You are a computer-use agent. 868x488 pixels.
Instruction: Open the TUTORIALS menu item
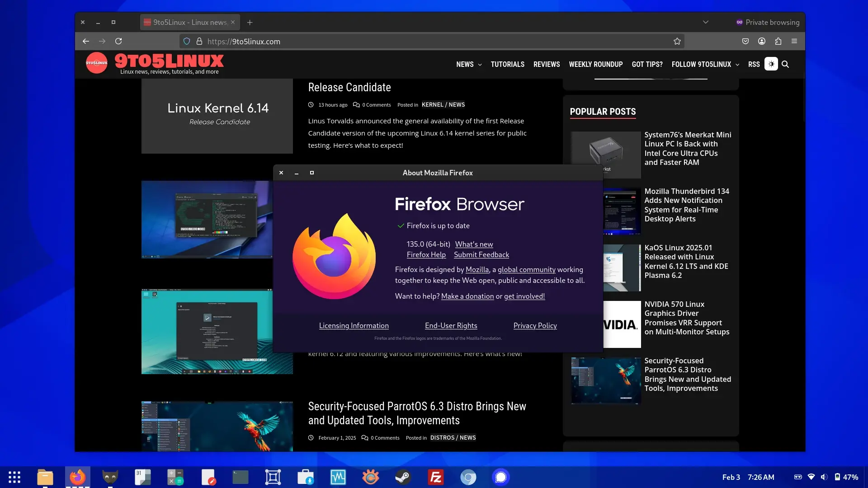coord(507,64)
